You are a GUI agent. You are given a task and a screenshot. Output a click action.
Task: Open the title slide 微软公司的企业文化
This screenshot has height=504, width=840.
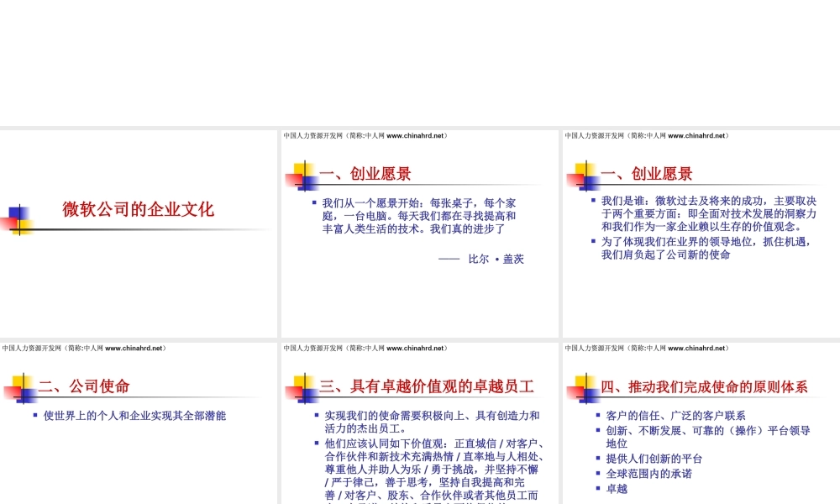(139, 234)
